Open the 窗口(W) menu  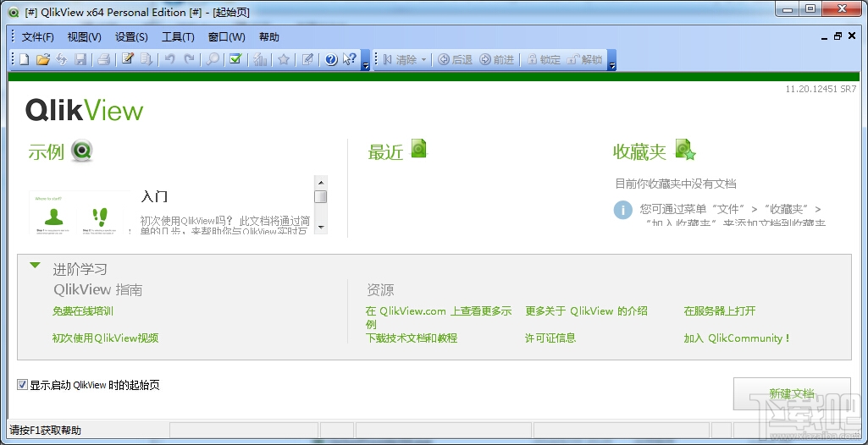tap(226, 37)
